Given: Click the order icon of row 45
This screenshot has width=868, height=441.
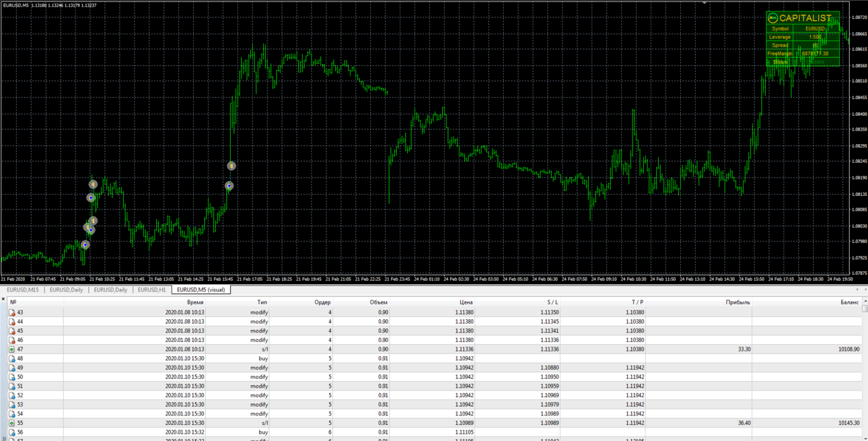Looking at the screenshot, I should [x=12, y=331].
